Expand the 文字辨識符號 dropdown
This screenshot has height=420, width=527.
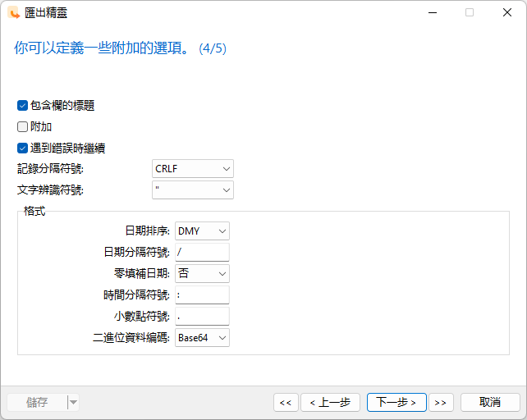[193, 190]
